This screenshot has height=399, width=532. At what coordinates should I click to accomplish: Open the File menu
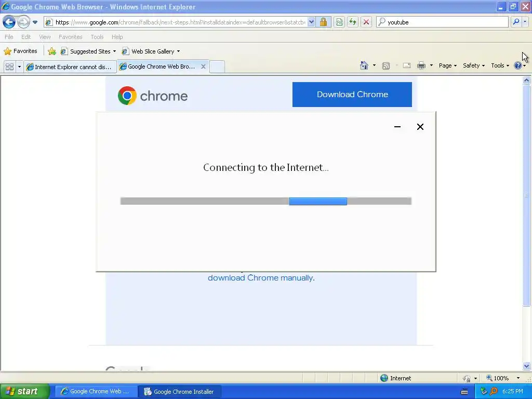click(x=9, y=37)
